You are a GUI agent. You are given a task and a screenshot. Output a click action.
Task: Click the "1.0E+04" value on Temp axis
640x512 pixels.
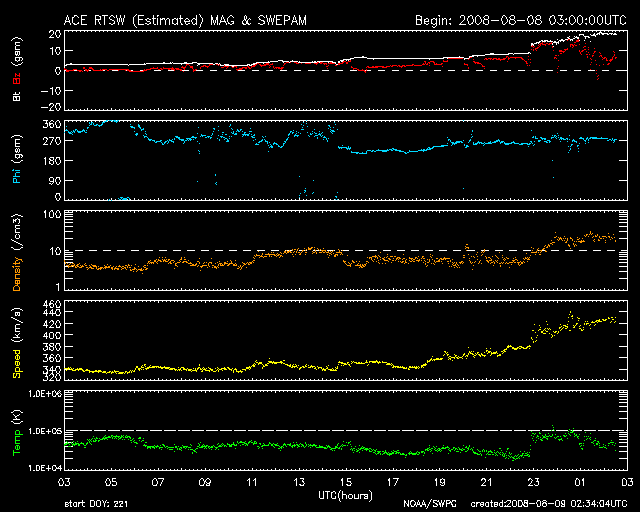pyautogui.click(x=45, y=468)
